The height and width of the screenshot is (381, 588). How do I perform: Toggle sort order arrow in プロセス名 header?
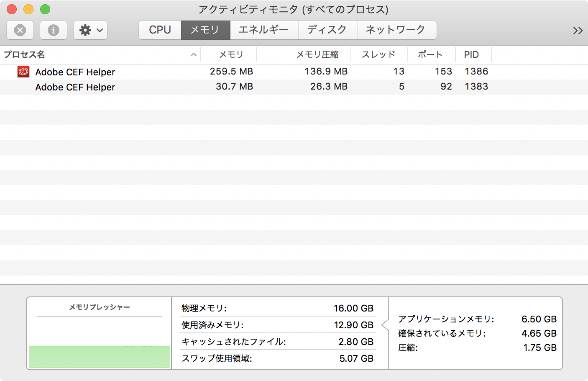tap(193, 55)
